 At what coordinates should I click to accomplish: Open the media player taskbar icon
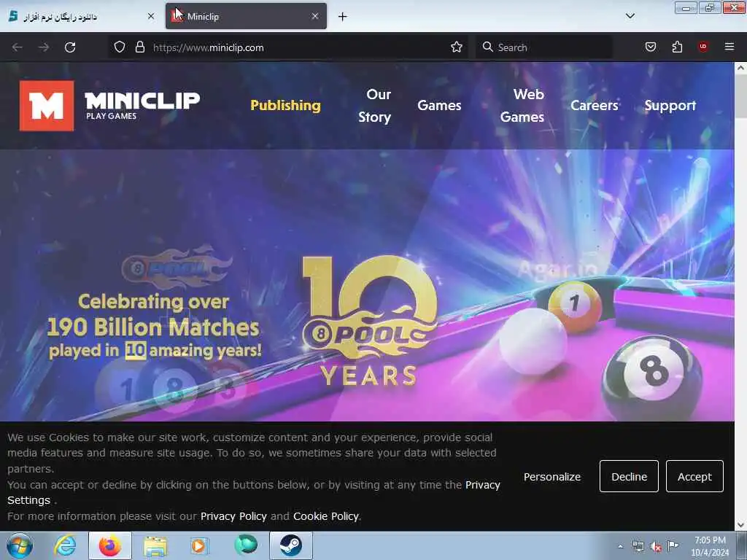(199, 545)
